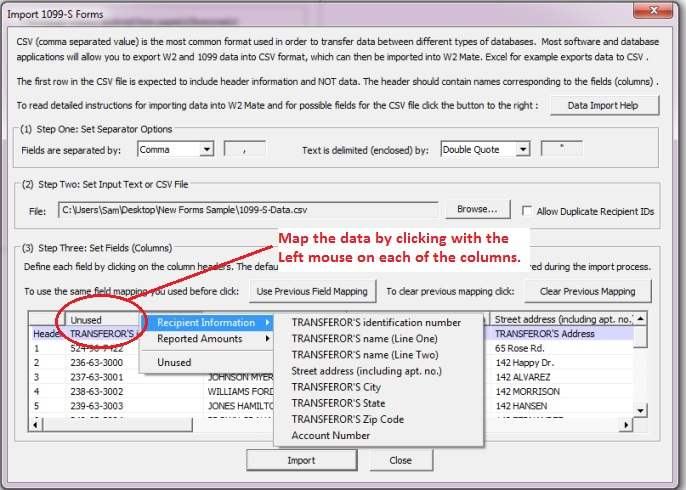Click the Close button
Screen dimensions: 686x490
point(401,460)
